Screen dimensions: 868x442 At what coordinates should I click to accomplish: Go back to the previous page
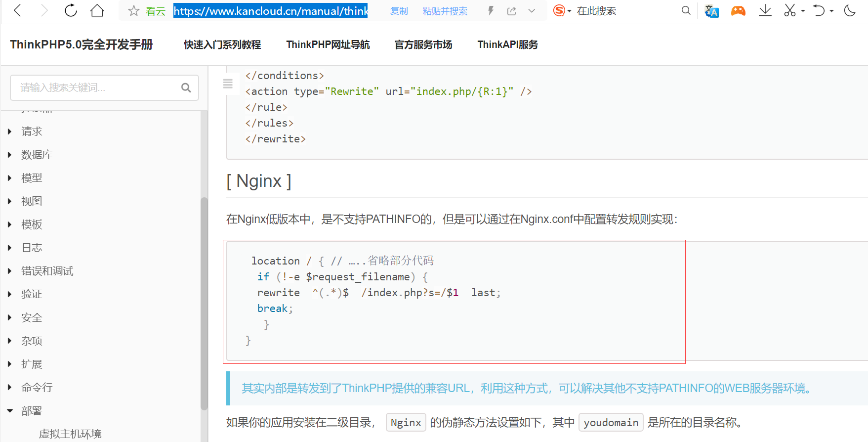pos(18,10)
